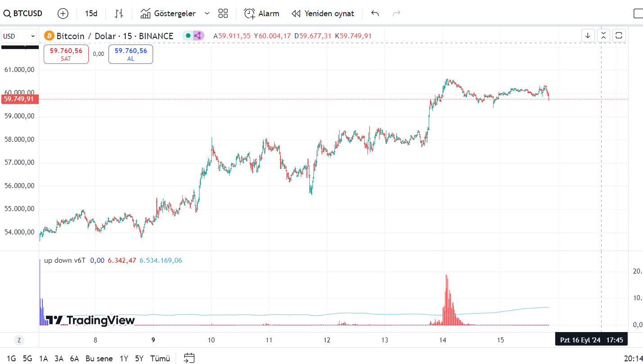Click the red SAT sell button
The width and height of the screenshot is (643, 364).
pyautogui.click(x=66, y=54)
